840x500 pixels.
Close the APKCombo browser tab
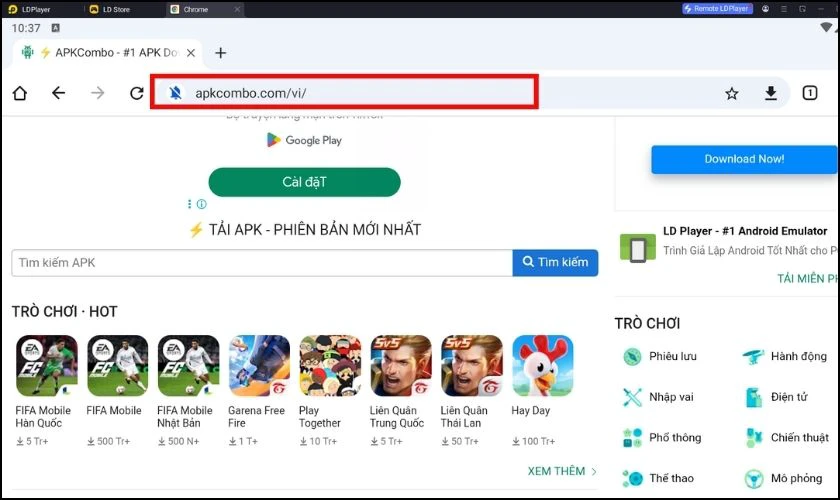191,53
